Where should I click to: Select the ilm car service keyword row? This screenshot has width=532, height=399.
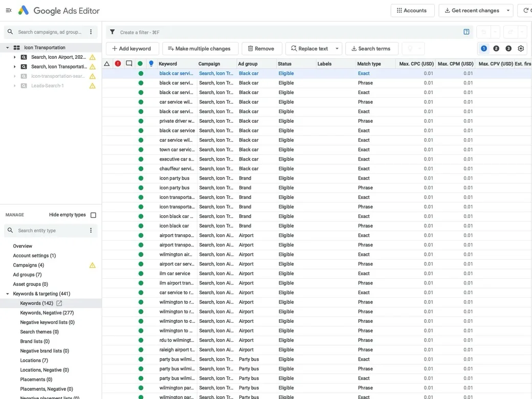coord(317,274)
